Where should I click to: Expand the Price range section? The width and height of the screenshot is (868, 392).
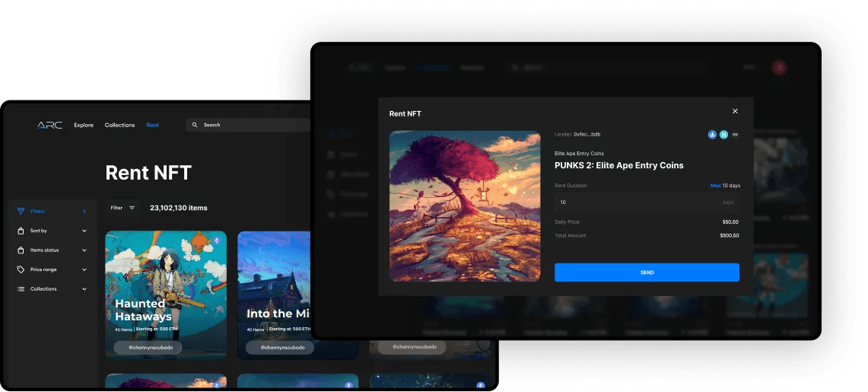pos(84,269)
